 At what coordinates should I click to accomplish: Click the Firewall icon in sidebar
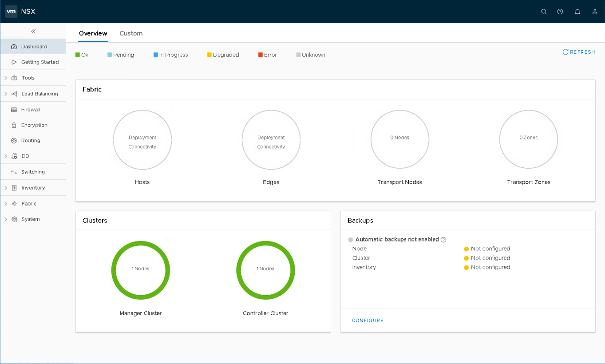click(14, 110)
